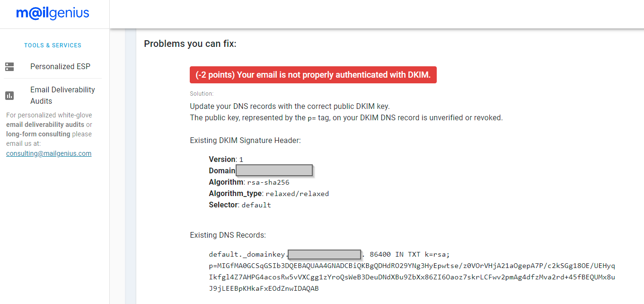Open the Personalized ESP sidebar item
Screen dimensions: 644x304
[60, 67]
